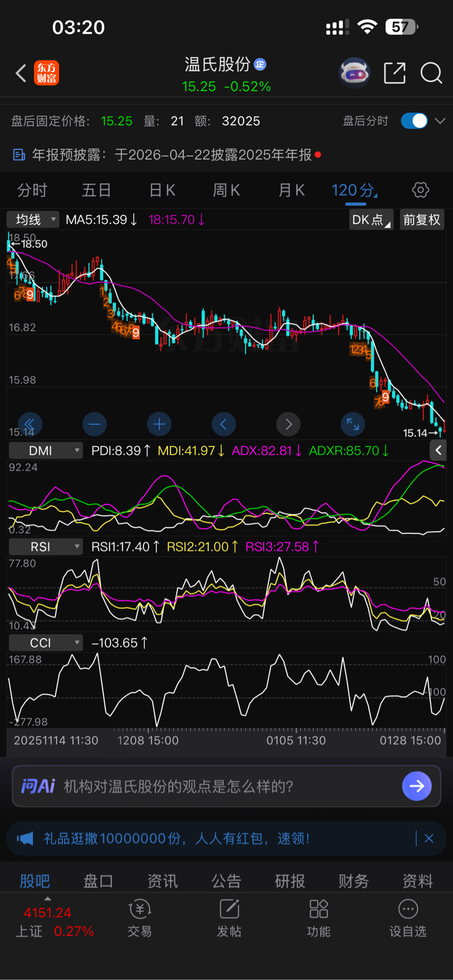453x980 pixels.
Task: Switch to 日K chart tab
Action: (x=162, y=190)
